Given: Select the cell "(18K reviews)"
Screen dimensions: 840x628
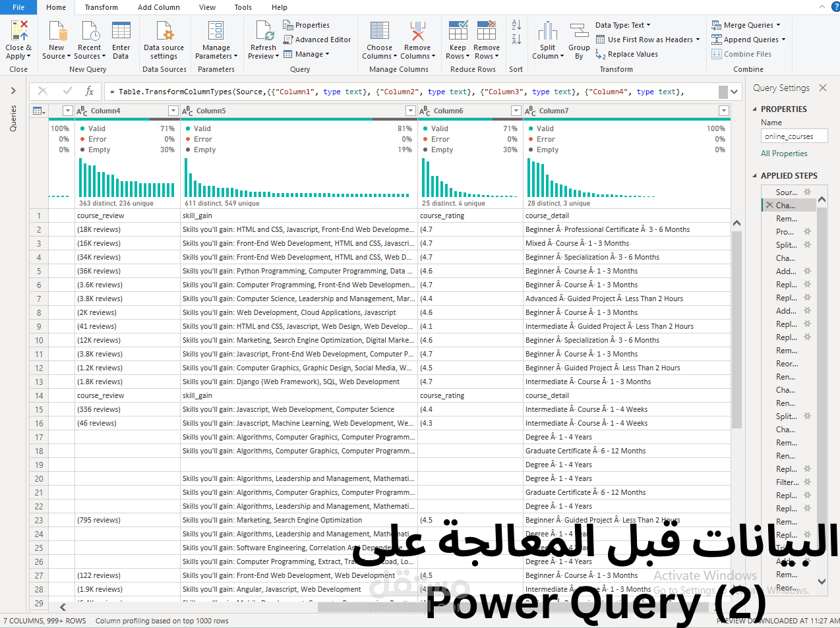Looking at the screenshot, I should (127, 229).
